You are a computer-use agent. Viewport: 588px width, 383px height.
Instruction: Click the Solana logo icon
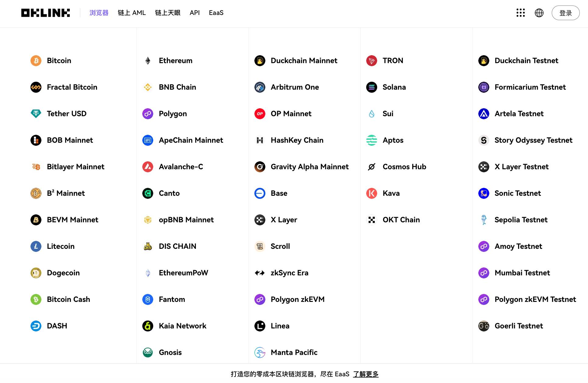coord(372,87)
